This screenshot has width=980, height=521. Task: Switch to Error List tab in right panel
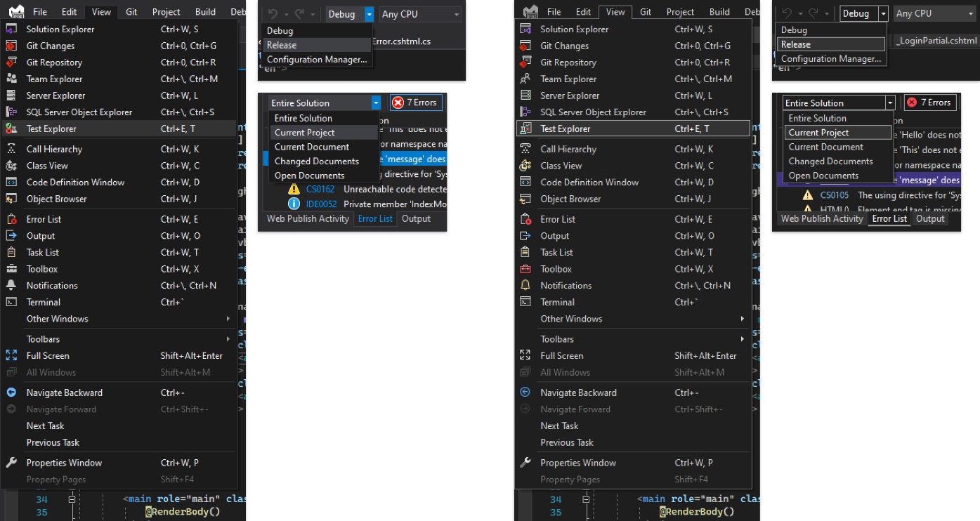(x=889, y=219)
